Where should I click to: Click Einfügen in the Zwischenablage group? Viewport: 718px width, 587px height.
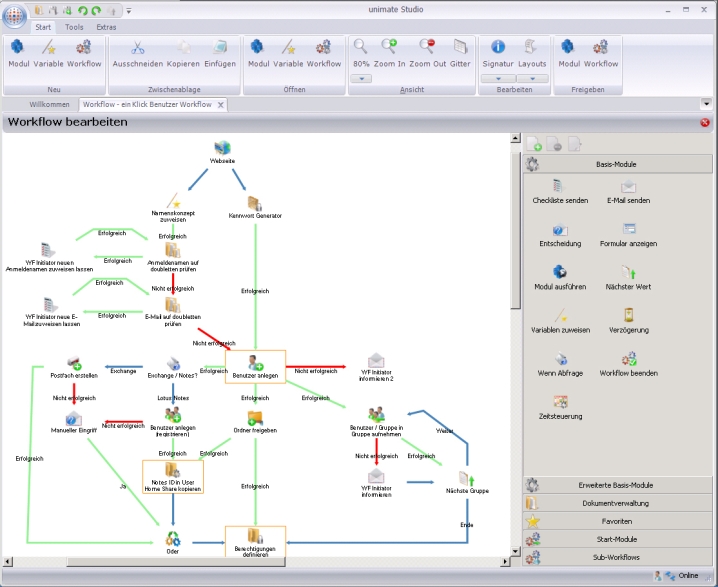tap(220, 52)
